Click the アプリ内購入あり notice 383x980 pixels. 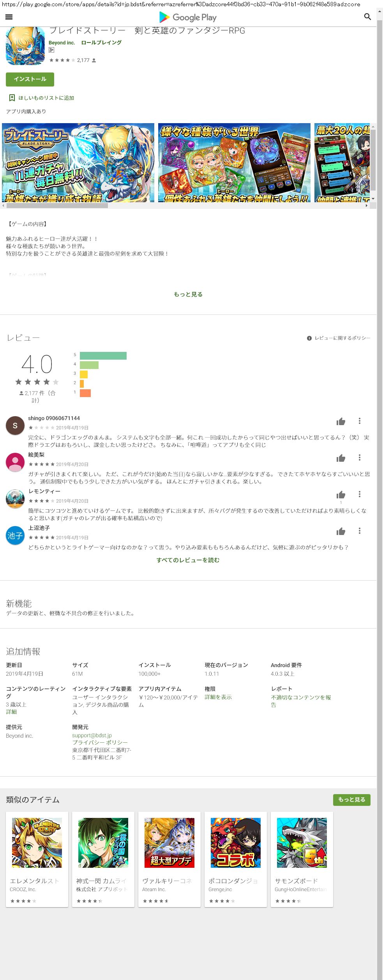coord(26,111)
